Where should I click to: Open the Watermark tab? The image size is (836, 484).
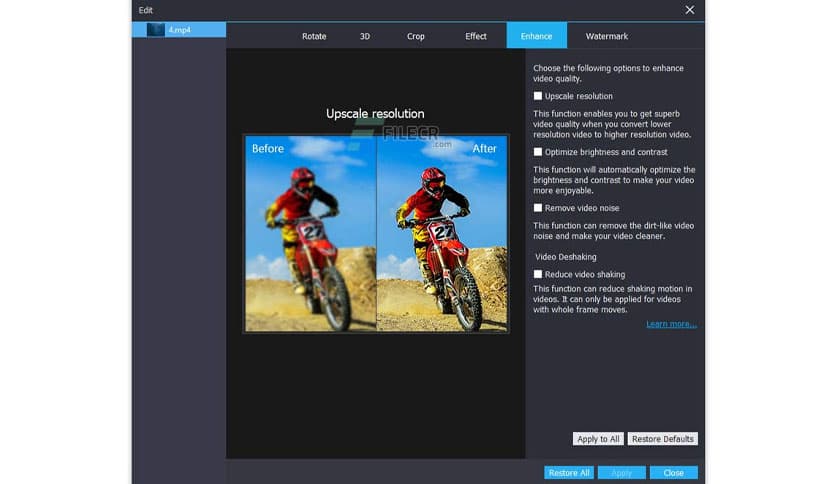[x=606, y=36]
